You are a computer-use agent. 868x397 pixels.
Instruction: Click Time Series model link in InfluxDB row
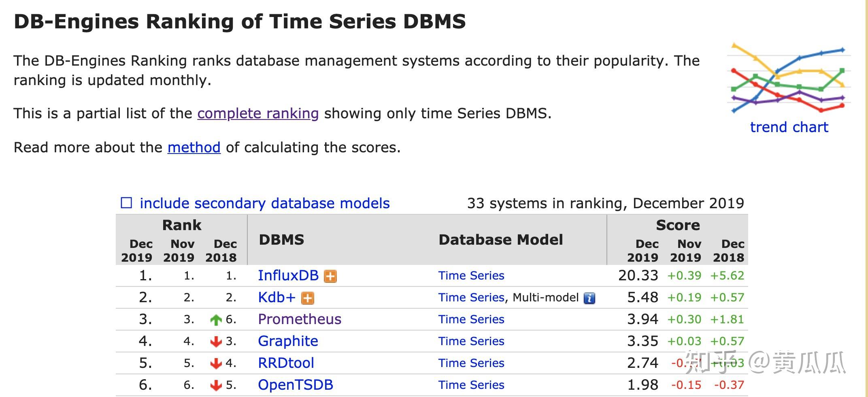click(x=471, y=275)
